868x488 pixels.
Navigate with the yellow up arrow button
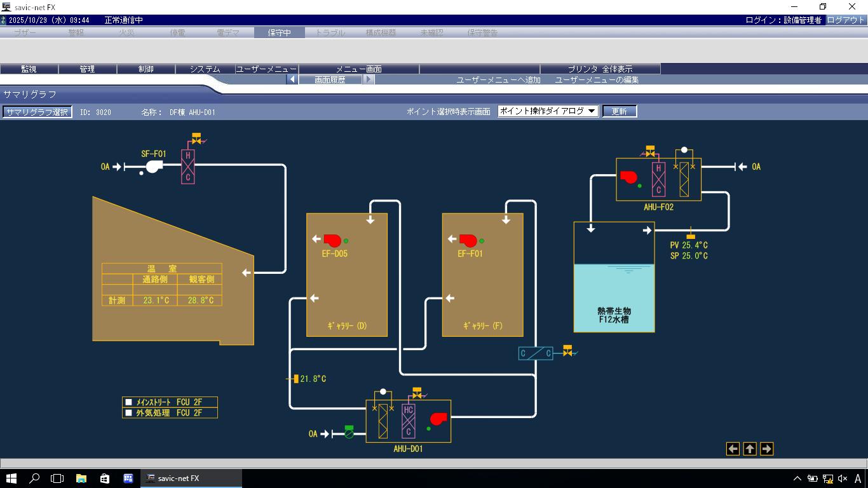[x=750, y=449]
